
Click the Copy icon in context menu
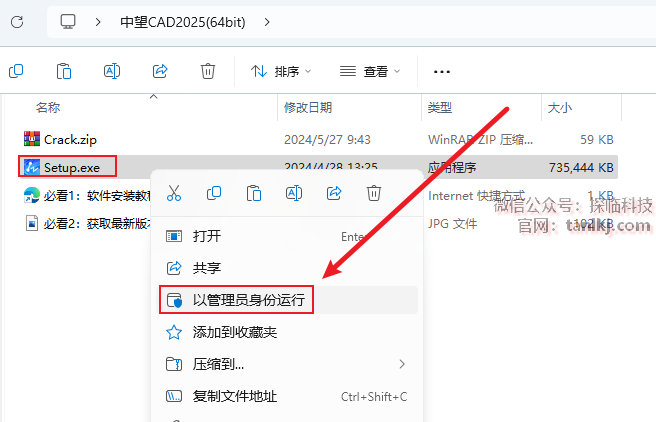pos(214,193)
